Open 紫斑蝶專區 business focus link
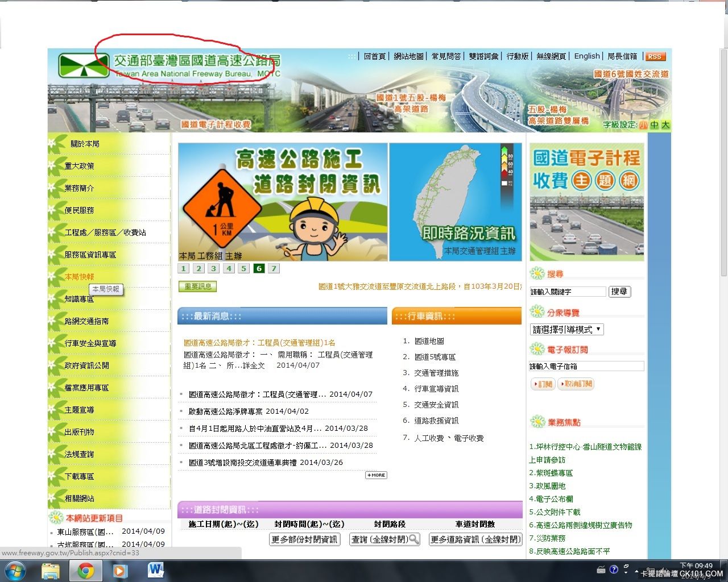 pyautogui.click(x=551, y=473)
